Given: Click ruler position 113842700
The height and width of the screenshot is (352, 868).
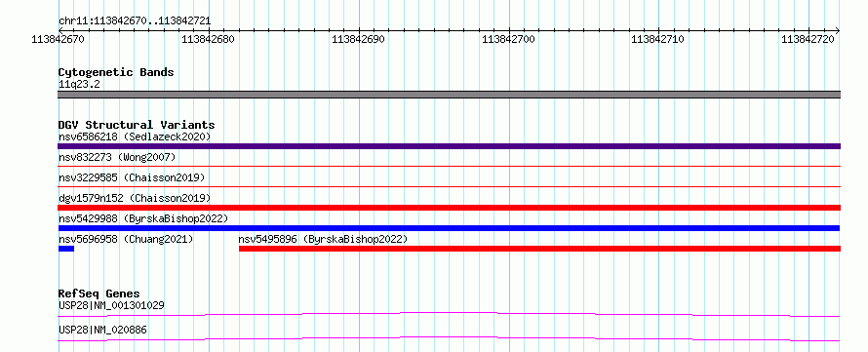Looking at the screenshot, I should tap(509, 39).
